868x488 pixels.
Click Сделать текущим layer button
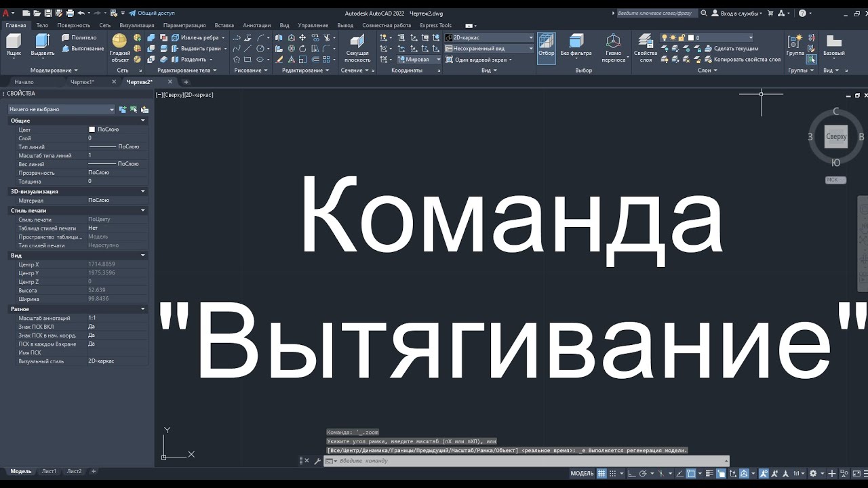point(731,49)
